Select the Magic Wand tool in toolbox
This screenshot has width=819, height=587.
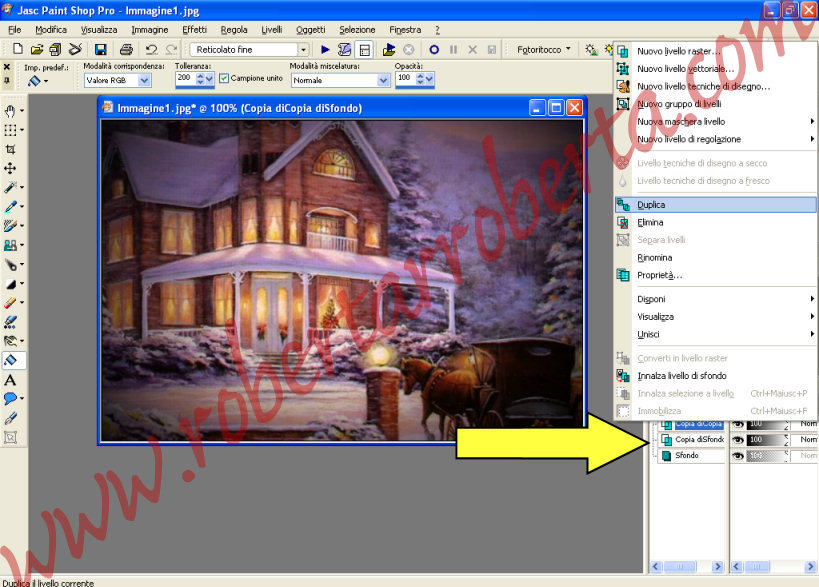10,187
